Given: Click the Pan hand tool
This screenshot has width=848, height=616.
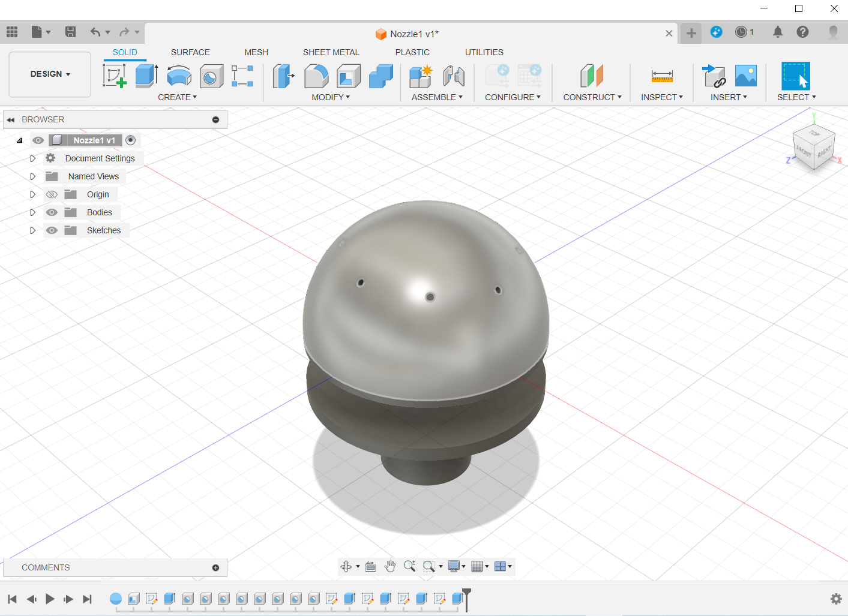Looking at the screenshot, I should (390, 566).
